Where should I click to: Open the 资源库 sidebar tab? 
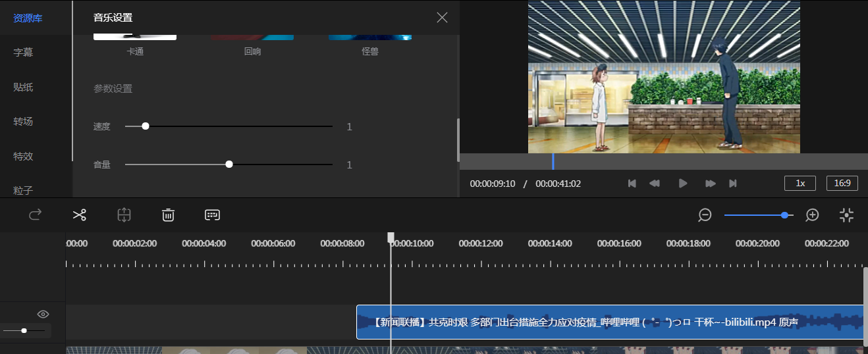(28, 18)
